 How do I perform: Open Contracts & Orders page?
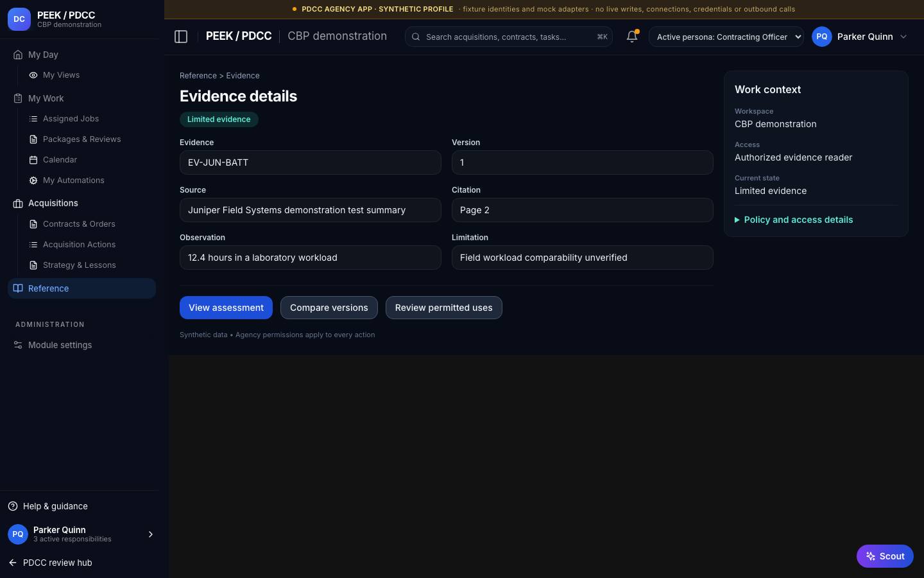click(79, 224)
